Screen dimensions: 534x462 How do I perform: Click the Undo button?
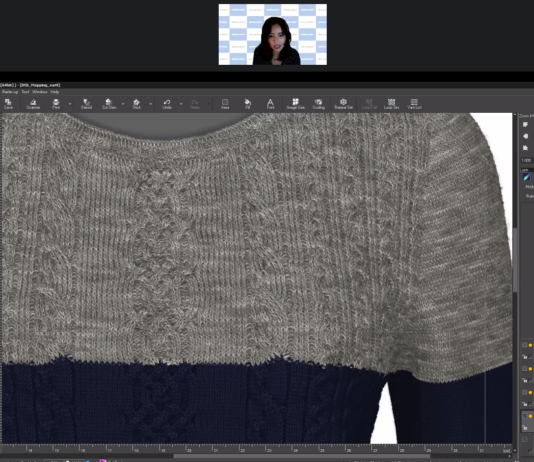pyautogui.click(x=167, y=103)
